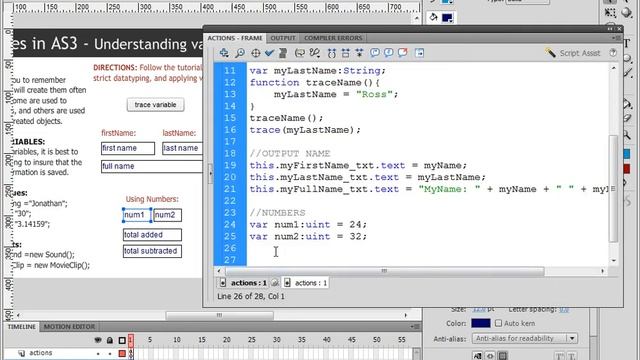Click Collapse selection icon

[x=345, y=53]
